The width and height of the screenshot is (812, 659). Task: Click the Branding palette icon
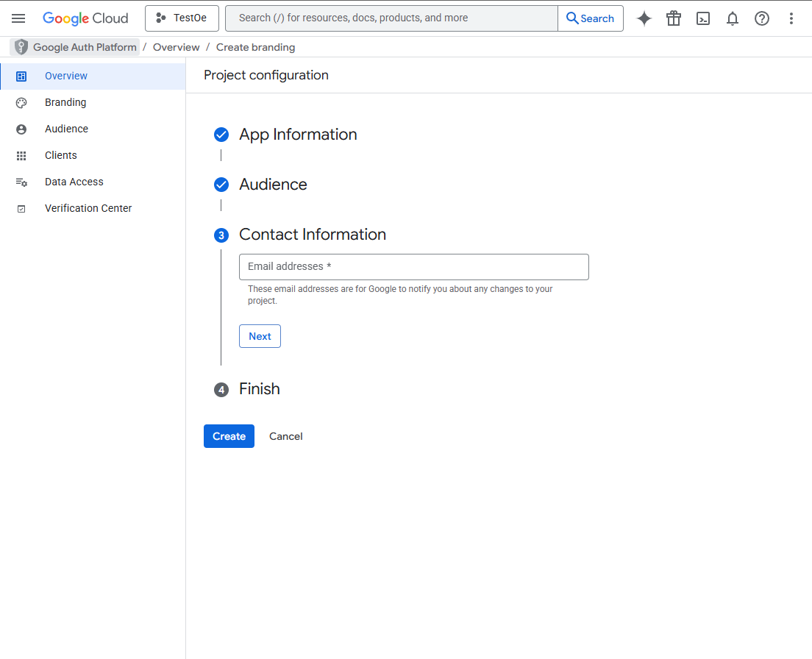coord(21,103)
